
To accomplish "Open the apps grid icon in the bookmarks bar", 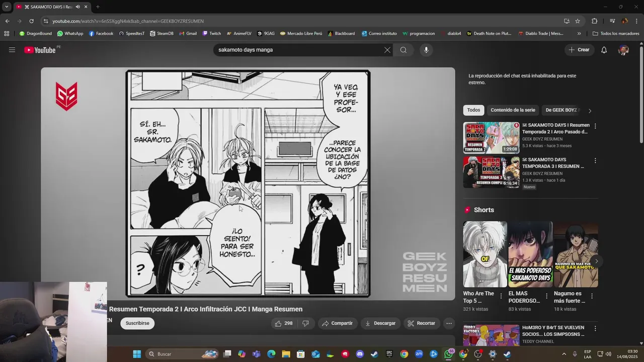I will coord(7,34).
